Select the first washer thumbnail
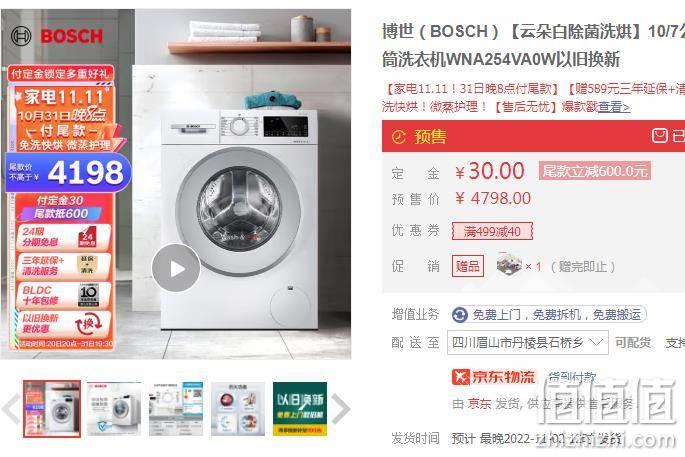Screen dimensions: 685x457 point(52,409)
